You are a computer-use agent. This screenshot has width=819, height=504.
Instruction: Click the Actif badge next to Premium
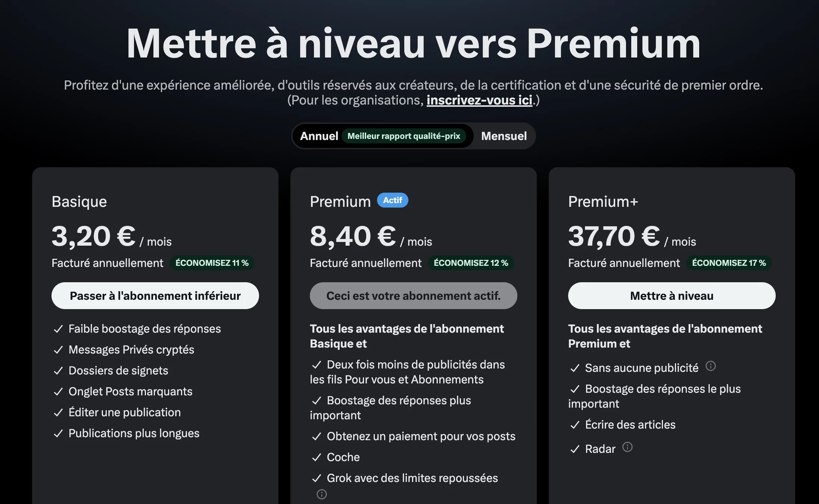point(392,200)
